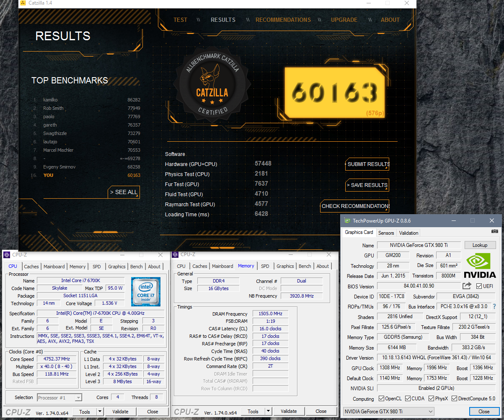Click the 60163 score display
Image resolution: width=504 pixels, height=420 pixels.
click(334, 92)
